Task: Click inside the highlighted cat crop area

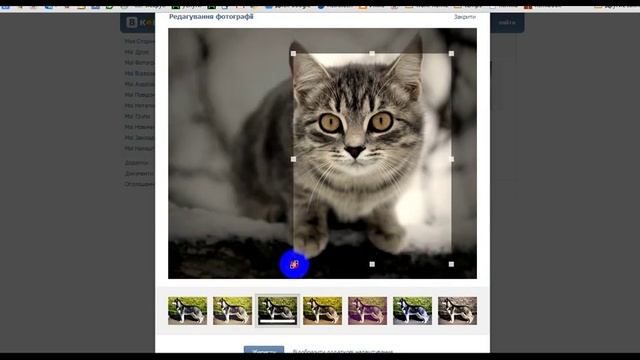Action: pyautogui.click(x=372, y=159)
